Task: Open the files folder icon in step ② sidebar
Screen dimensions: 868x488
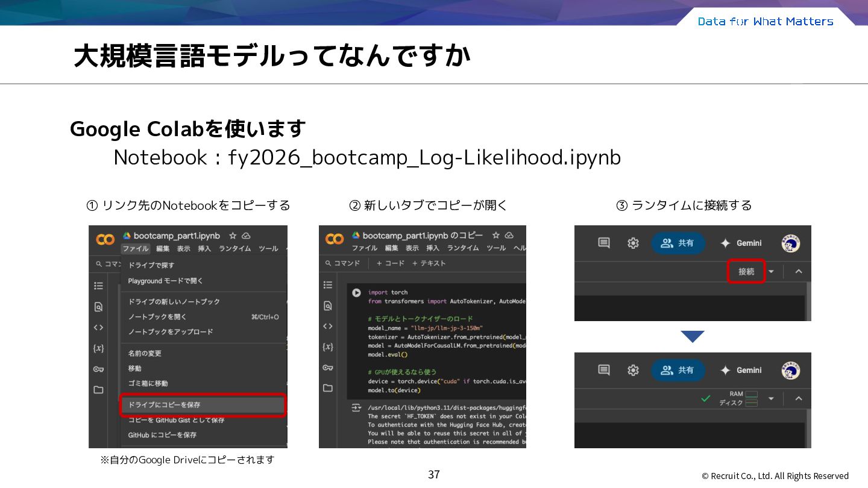Action: click(328, 388)
